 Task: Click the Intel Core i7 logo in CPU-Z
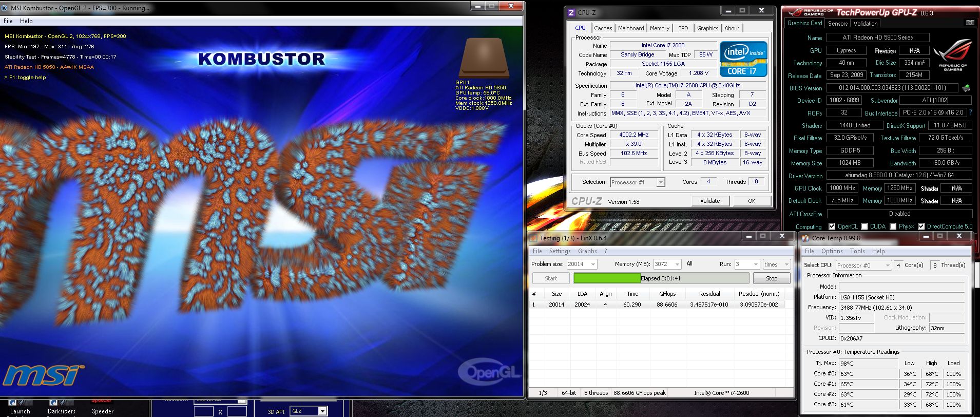(743, 59)
